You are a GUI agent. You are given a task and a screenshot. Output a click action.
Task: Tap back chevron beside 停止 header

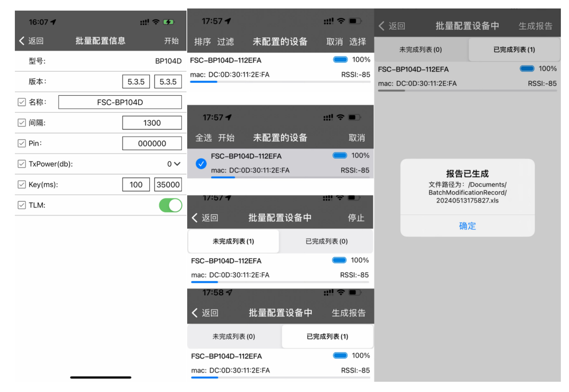[195, 218]
